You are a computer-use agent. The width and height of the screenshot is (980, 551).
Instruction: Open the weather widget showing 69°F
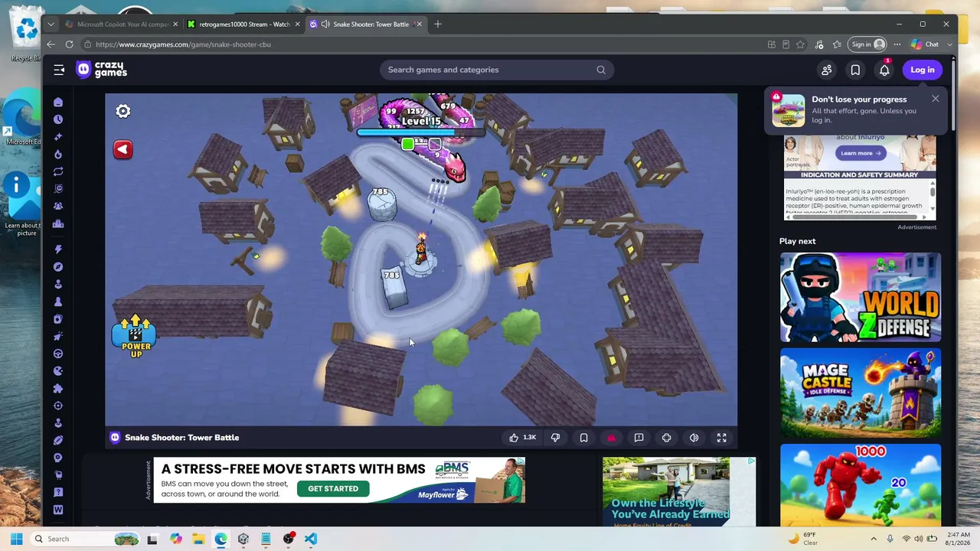click(x=802, y=539)
